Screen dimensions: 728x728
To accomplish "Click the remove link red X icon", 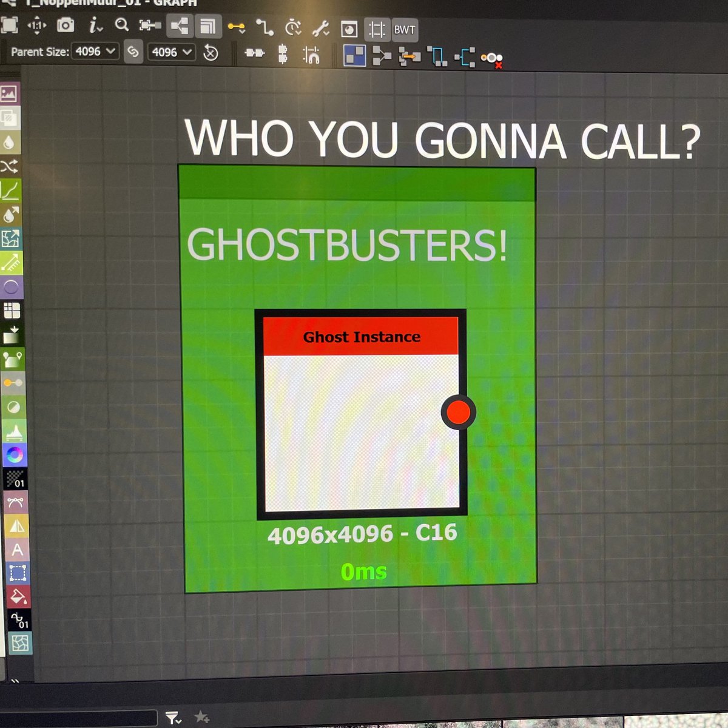I will pos(492,59).
